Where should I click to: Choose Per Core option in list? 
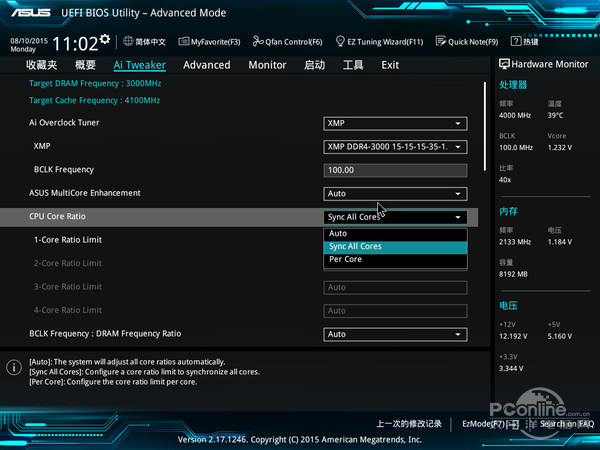(395, 259)
